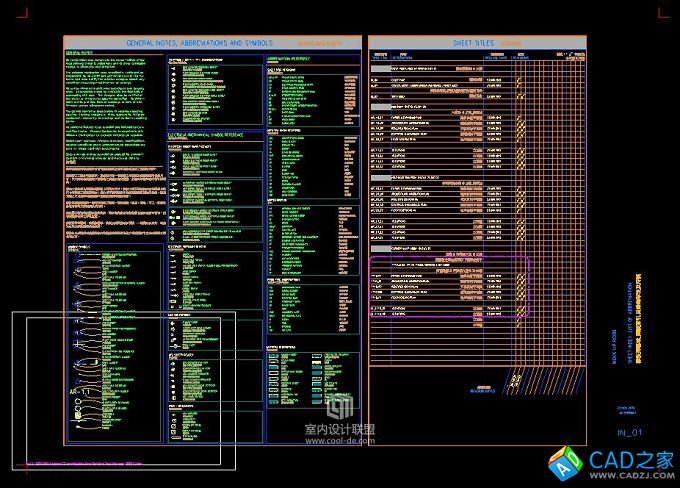The width and height of the screenshot is (680, 488).
Task: Click a cyan material swatch in bottom legend
Action: pos(316,370)
